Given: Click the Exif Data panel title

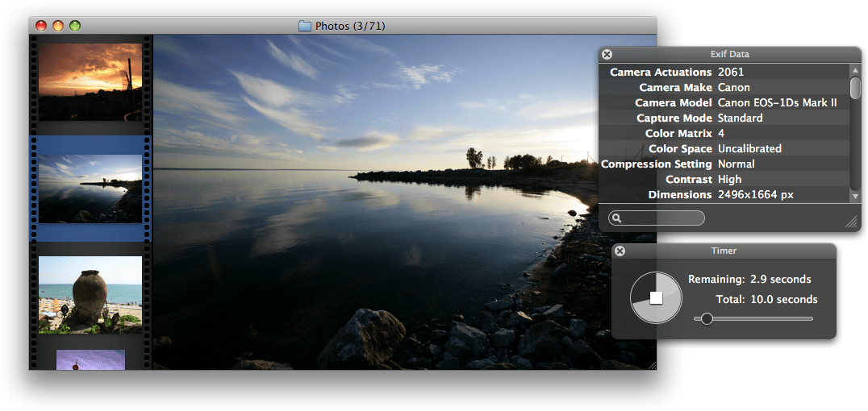Looking at the screenshot, I should pyautogui.click(x=729, y=54).
